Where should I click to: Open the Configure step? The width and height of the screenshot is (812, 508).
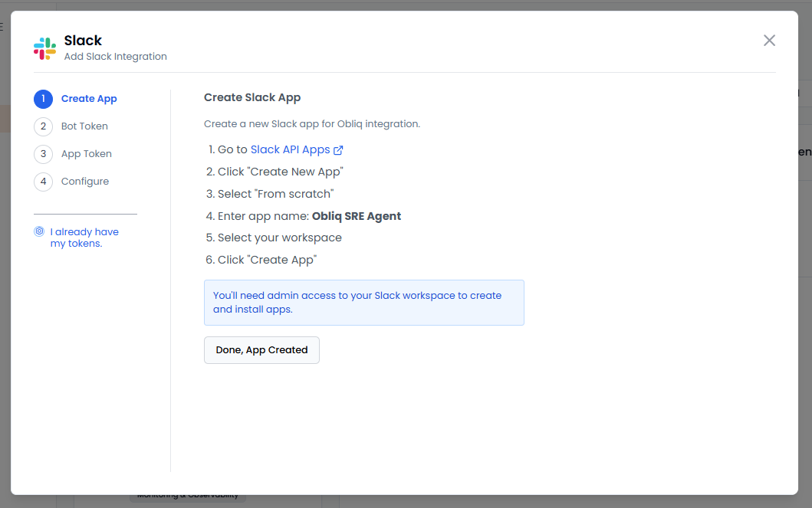point(84,182)
